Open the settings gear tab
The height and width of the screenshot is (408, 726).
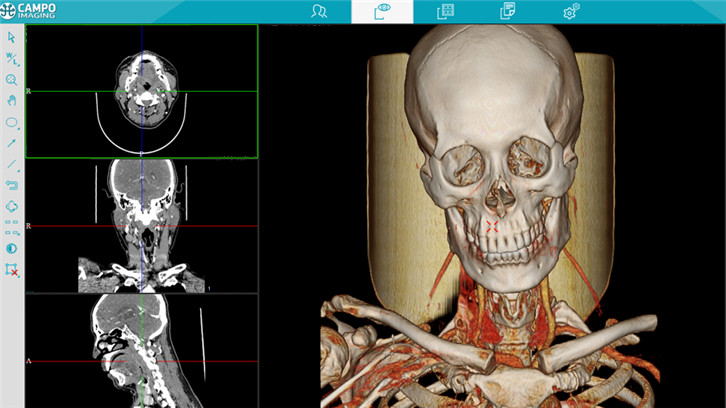click(571, 12)
